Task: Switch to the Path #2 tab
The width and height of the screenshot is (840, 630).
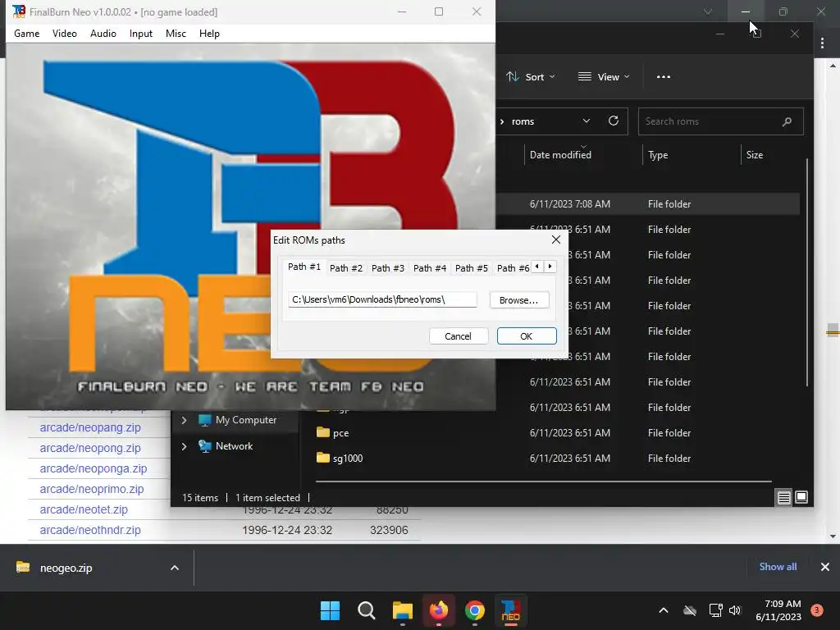Action: coord(346,268)
